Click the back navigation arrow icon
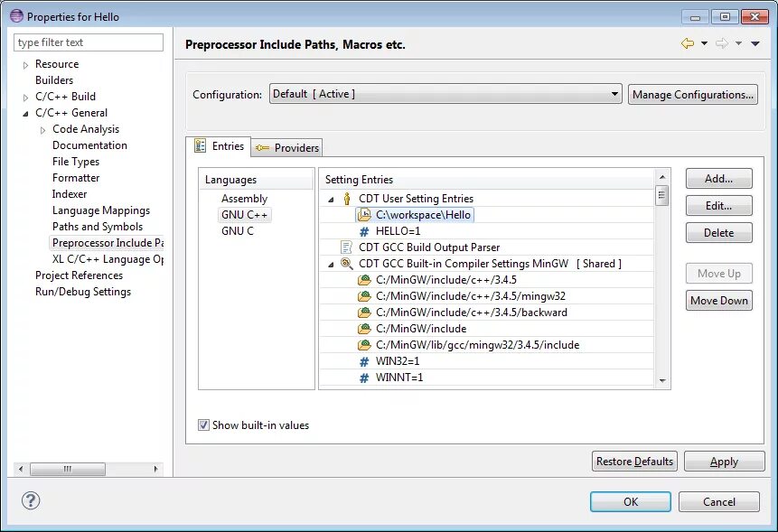778x532 pixels. click(x=688, y=43)
